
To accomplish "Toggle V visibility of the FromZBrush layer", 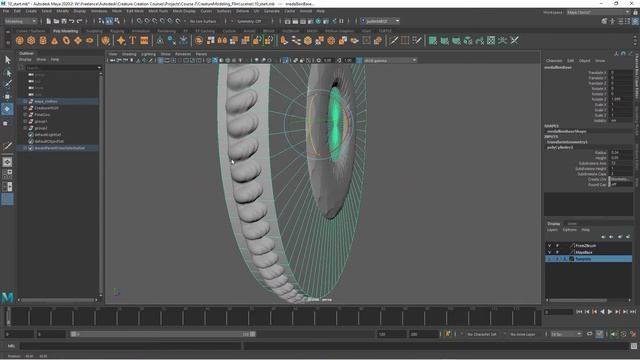I will pyautogui.click(x=549, y=246).
